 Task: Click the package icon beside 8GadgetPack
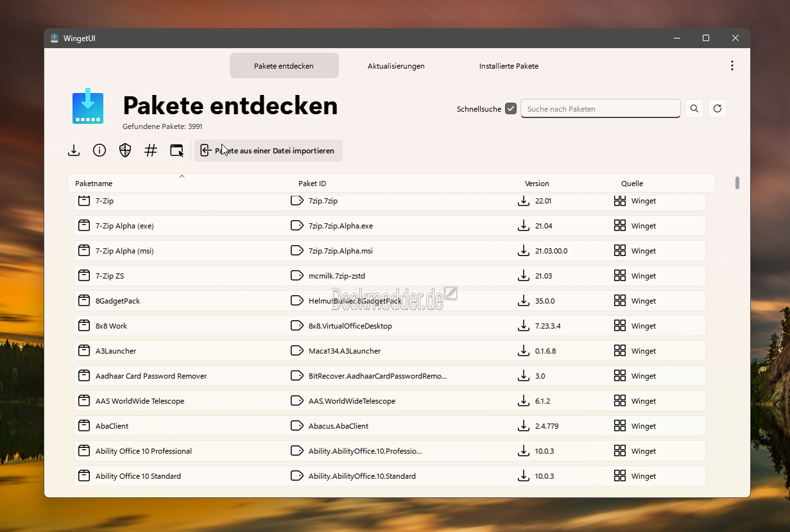click(x=83, y=301)
